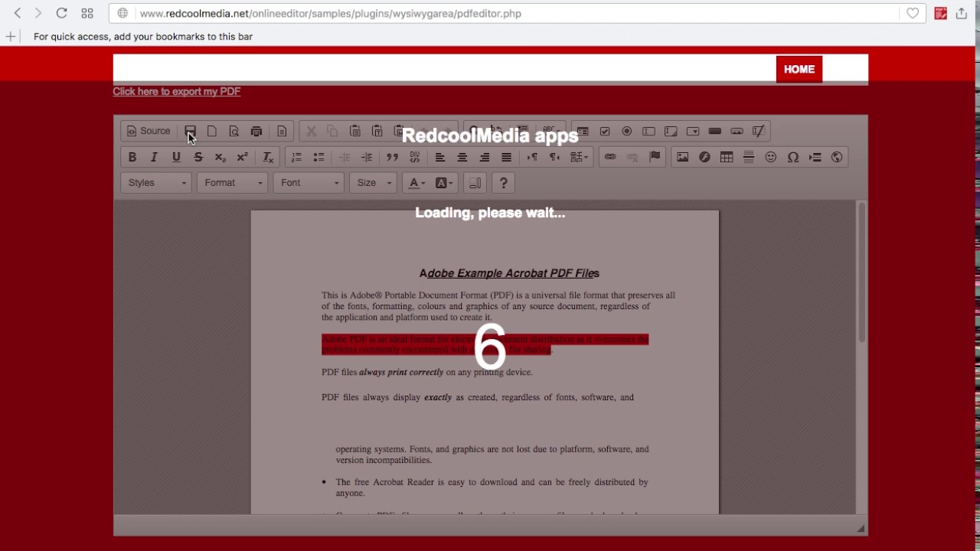This screenshot has height=551, width=980.
Task: Open the Size dropdown
Action: 373,183
